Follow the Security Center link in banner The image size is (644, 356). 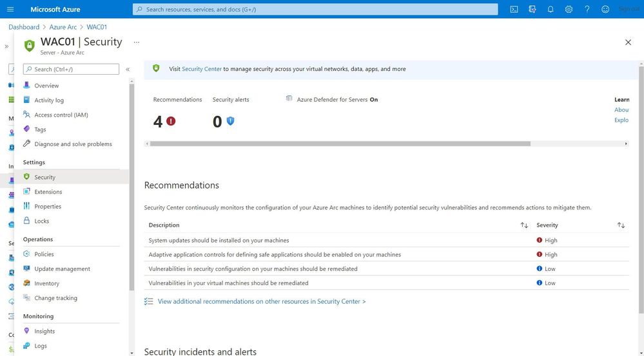tap(202, 69)
